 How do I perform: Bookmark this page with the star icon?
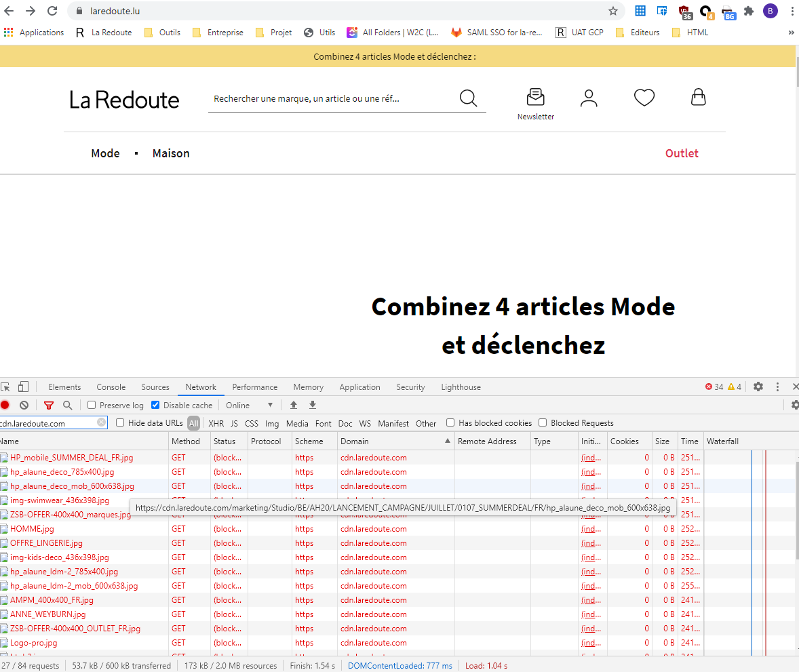613,11
